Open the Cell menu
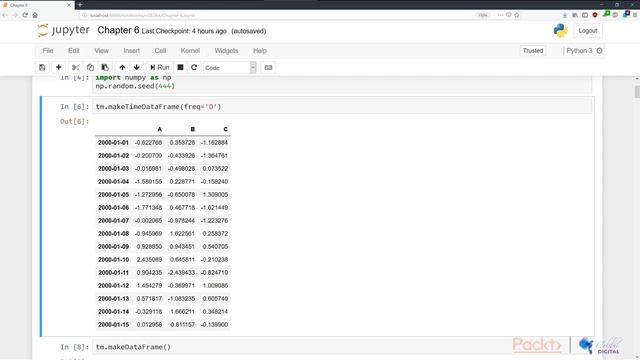The image size is (640, 360). (160, 51)
